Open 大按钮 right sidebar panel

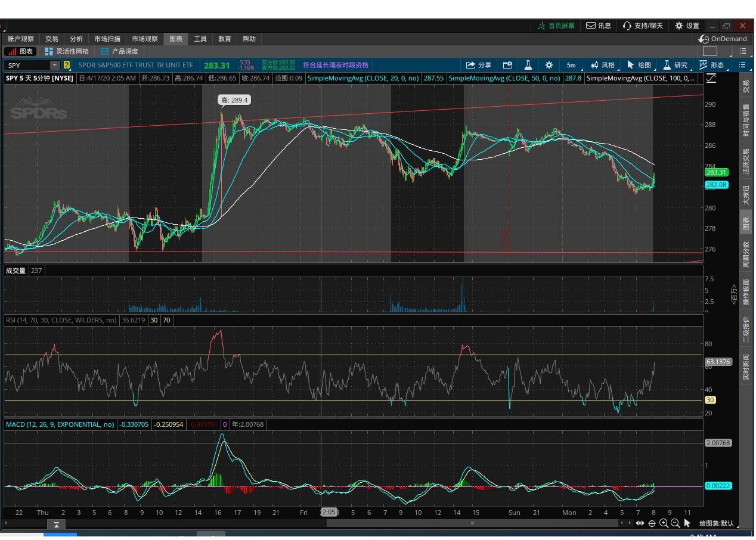tap(746, 194)
